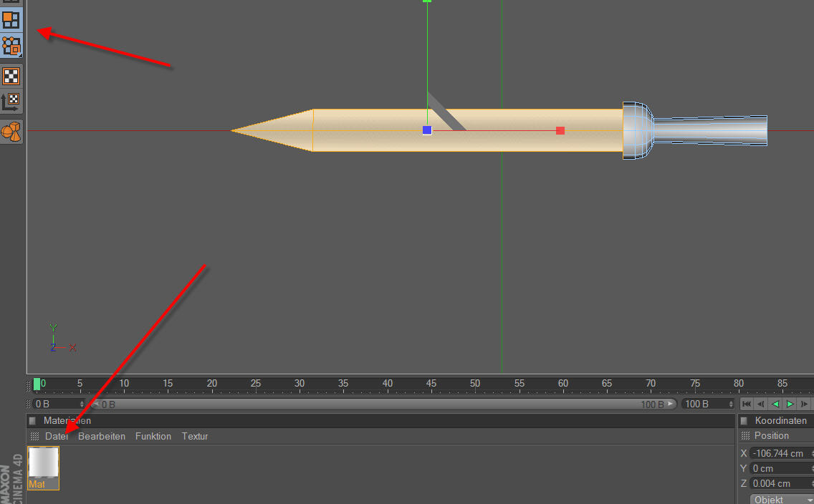814x504 pixels.
Task: Click the Koordinaten panel title
Action: pyautogui.click(x=781, y=420)
